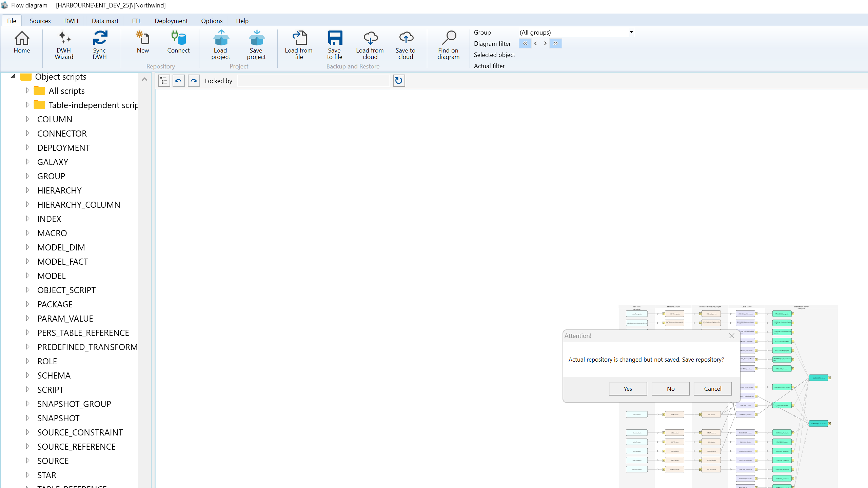This screenshot has height=488, width=868.
Task: Go to previous diagram filter
Action: click(x=535, y=43)
